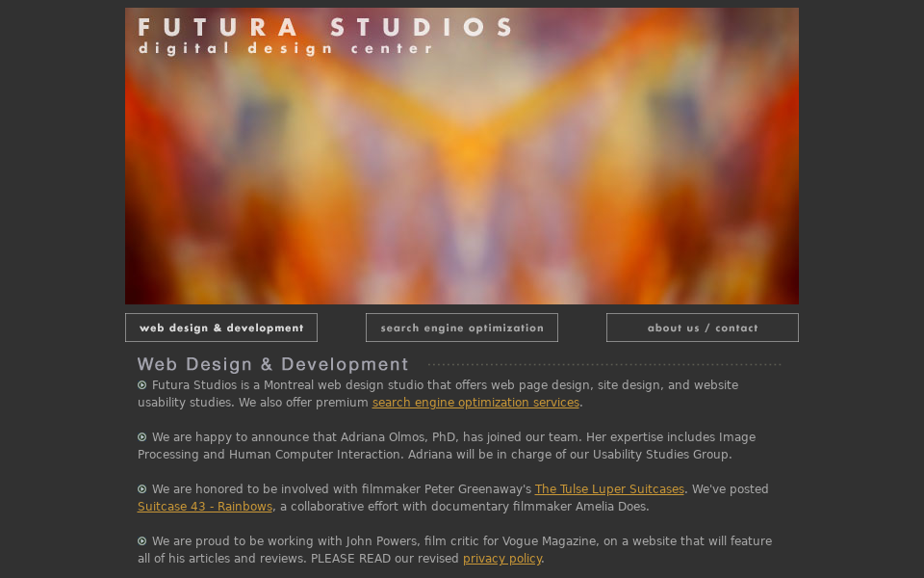Read the revised "privacy policy" link
The image size is (924, 578).
pyautogui.click(x=501, y=558)
